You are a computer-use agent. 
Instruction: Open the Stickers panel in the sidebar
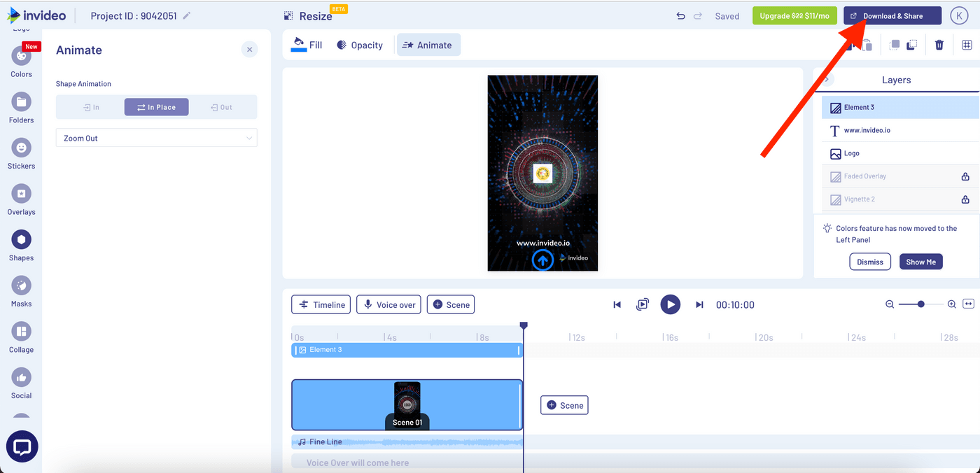21,153
